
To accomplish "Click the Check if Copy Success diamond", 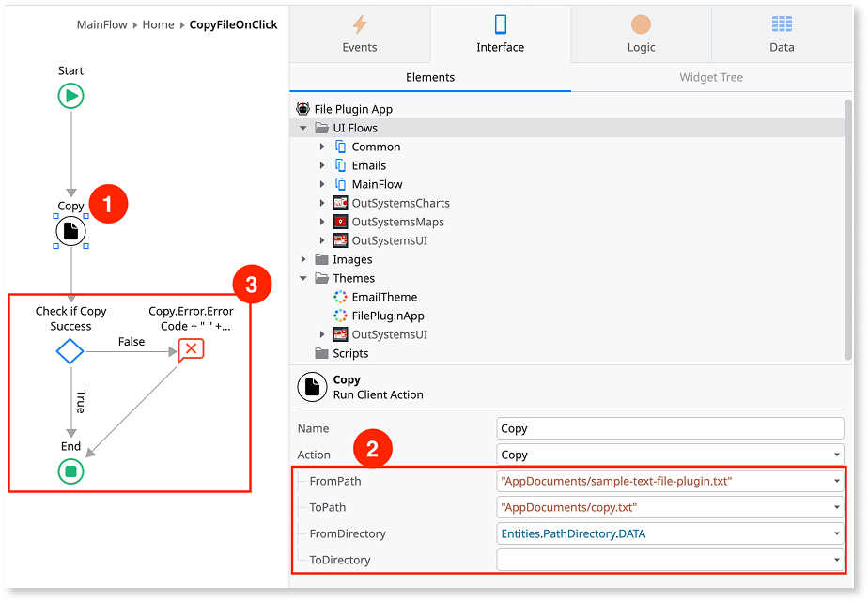I will pyautogui.click(x=70, y=351).
